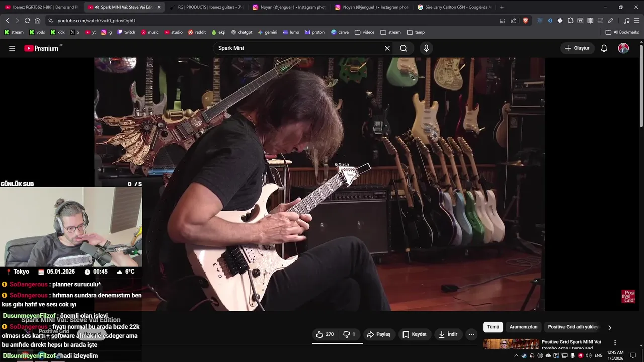644x362 pixels.
Task: Open the ig Instagram bookmark
Action: 107,32
